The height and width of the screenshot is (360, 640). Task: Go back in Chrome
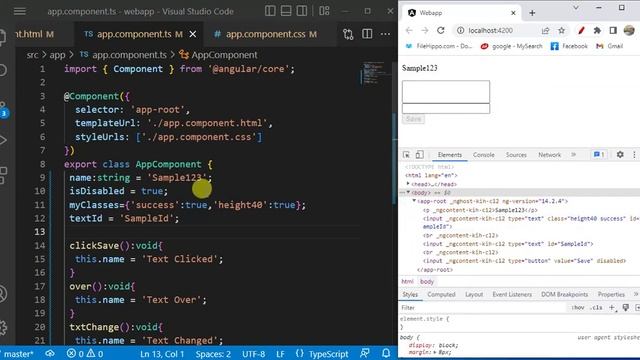tap(409, 31)
